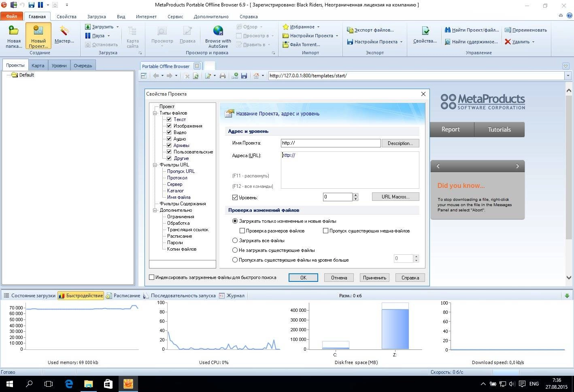Switch to Состояние загрузки tab
Image resolution: width=574 pixels, height=392 pixels.
(30, 296)
